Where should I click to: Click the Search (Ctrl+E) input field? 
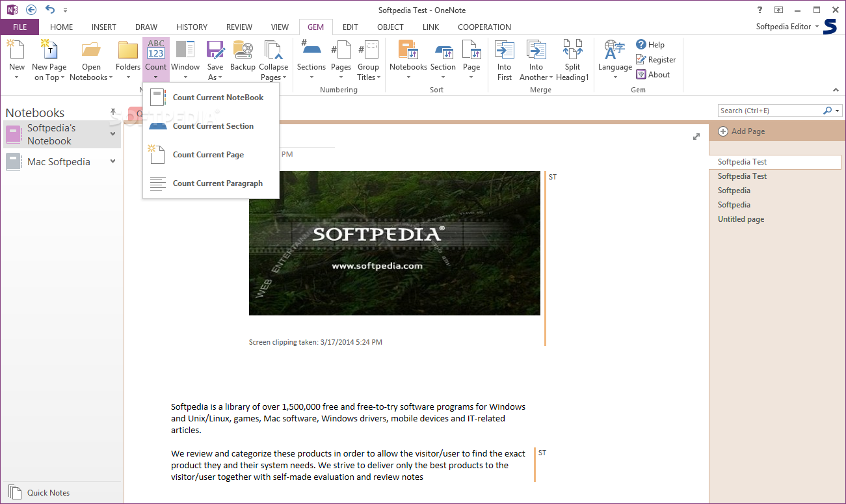click(770, 111)
